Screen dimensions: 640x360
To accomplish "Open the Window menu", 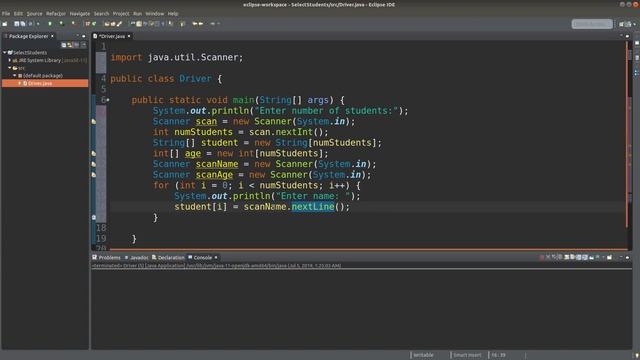I will pos(155,13).
